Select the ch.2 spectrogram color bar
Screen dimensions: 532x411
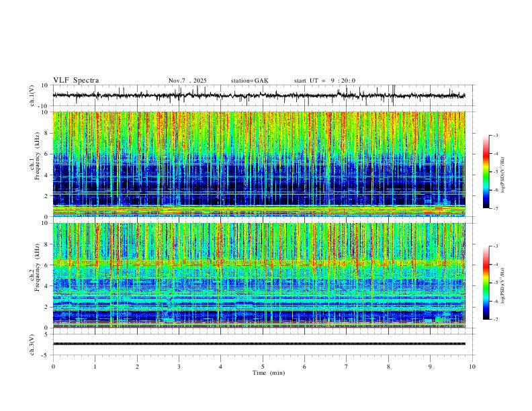pyautogui.click(x=486, y=283)
